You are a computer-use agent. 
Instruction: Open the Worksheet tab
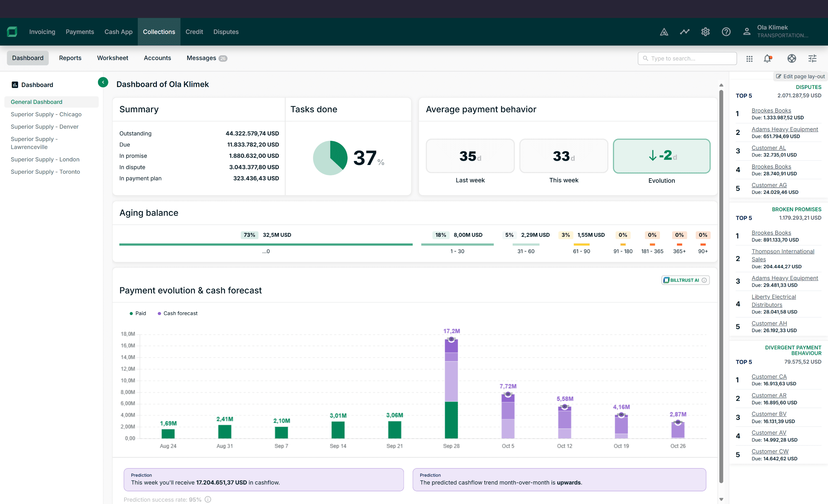113,58
